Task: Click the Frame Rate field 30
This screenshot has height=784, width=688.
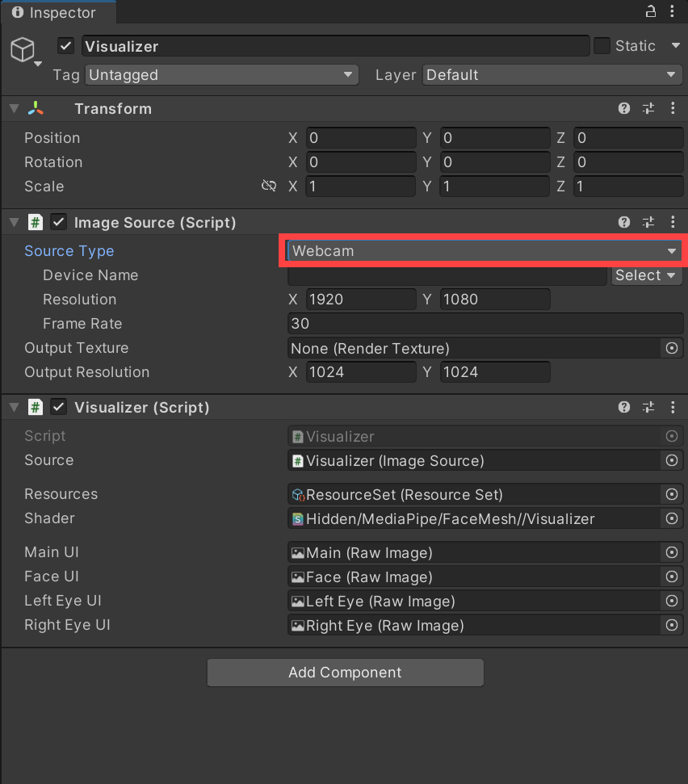Action: [x=485, y=324]
